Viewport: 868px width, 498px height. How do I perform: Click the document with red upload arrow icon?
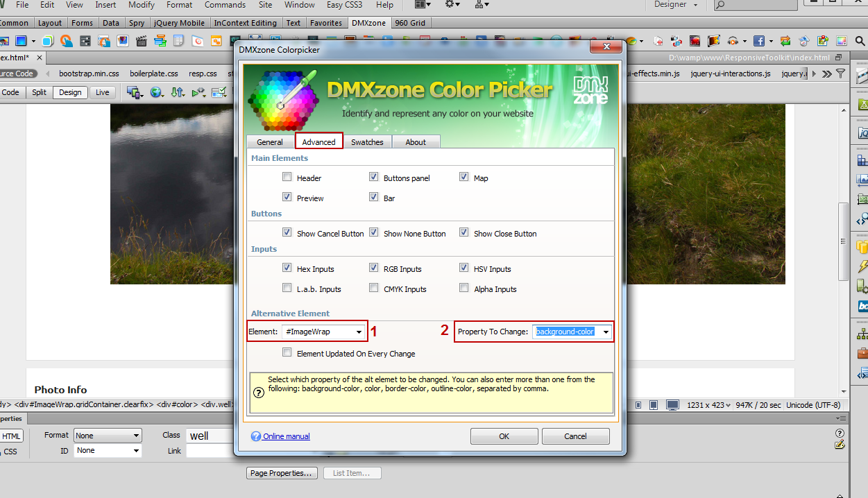pos(658,41)
